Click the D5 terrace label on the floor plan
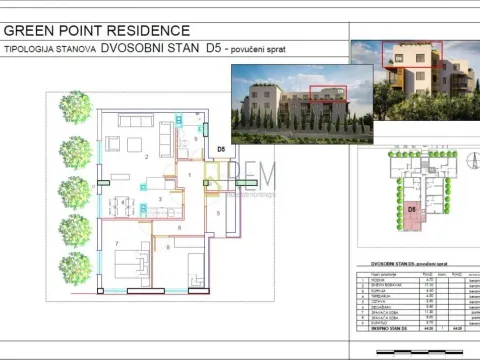 click(x=221, y=149)
